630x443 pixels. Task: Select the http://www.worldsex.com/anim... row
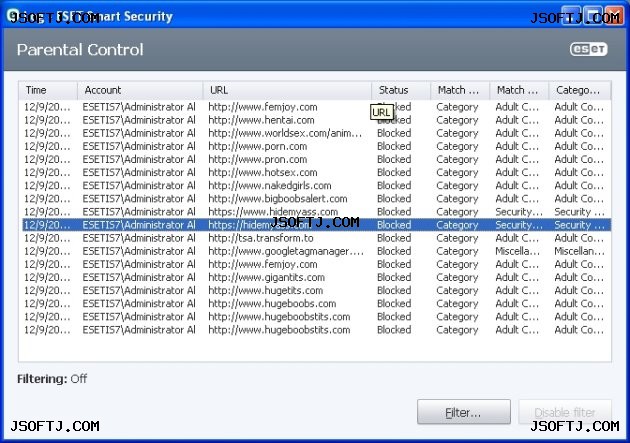pos(317,133)
